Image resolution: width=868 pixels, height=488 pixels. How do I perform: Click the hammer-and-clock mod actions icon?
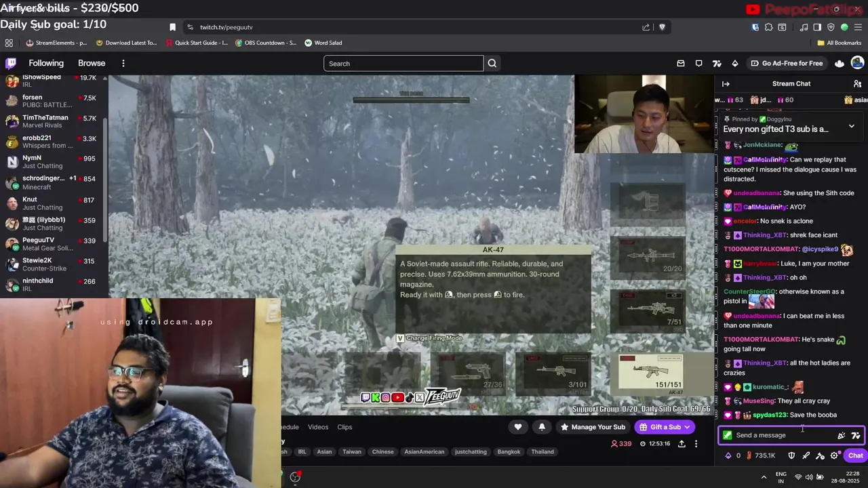coord(820,455)
